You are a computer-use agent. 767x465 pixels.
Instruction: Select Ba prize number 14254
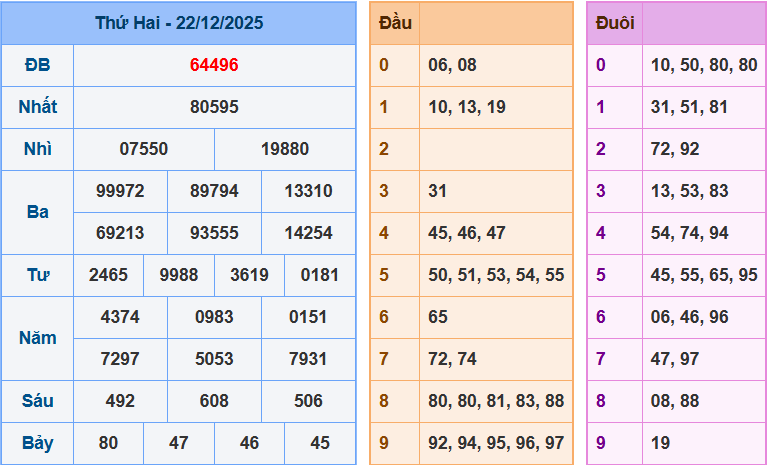coord(308,233)
